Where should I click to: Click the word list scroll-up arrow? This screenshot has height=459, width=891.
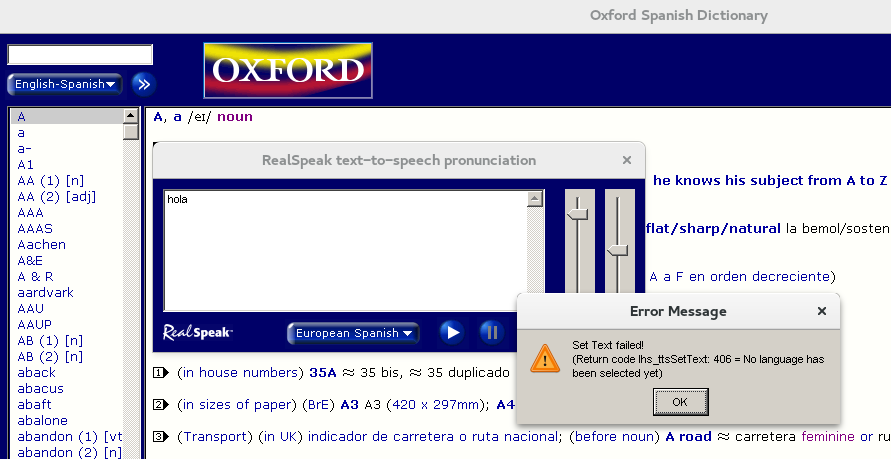click(131, 116)
